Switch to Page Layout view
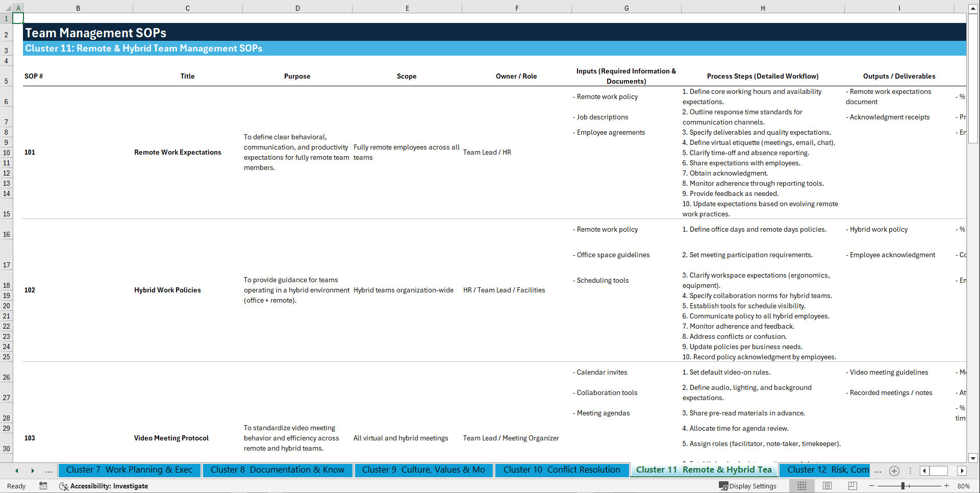This screenshot has width=980, height=493. [x=827, y=486]
